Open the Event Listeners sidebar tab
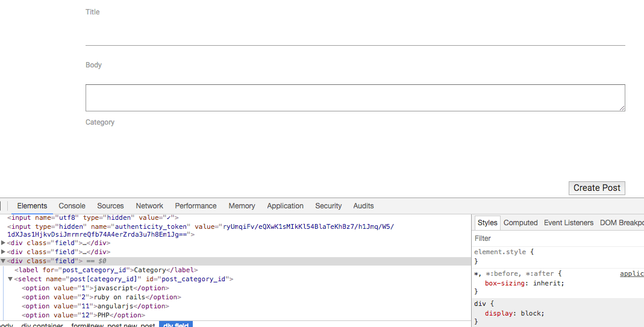Screen dimensions: 644x327 point(569,223)
